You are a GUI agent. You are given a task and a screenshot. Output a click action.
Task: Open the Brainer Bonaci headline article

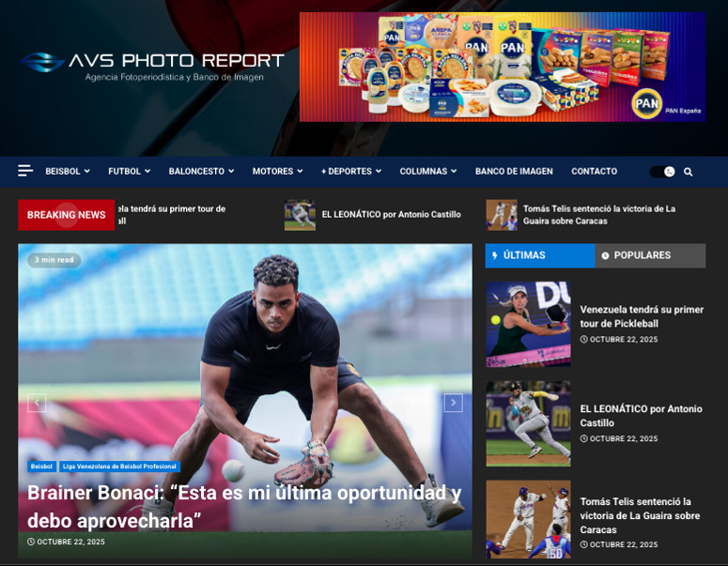244,507
